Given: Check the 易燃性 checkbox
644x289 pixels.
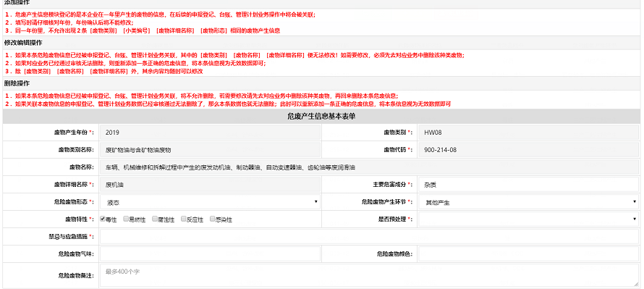Looking at the screenshot, I should tap(126, 219).
